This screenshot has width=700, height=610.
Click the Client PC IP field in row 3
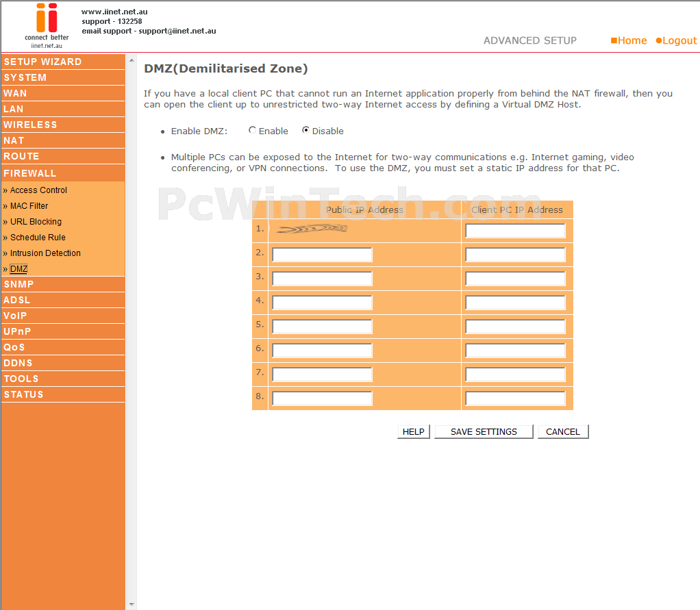(x=515, y=279)
